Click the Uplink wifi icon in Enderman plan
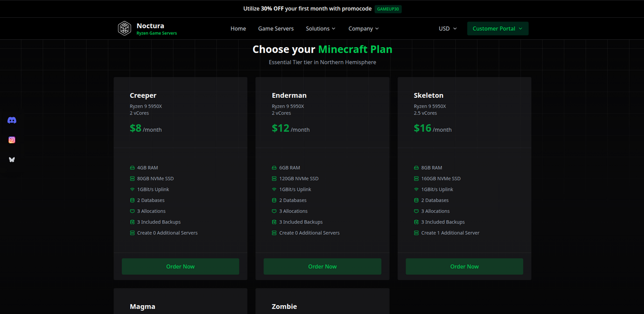Image resolution: width=644 pixels, height=314 pixels. pos(274,189)
